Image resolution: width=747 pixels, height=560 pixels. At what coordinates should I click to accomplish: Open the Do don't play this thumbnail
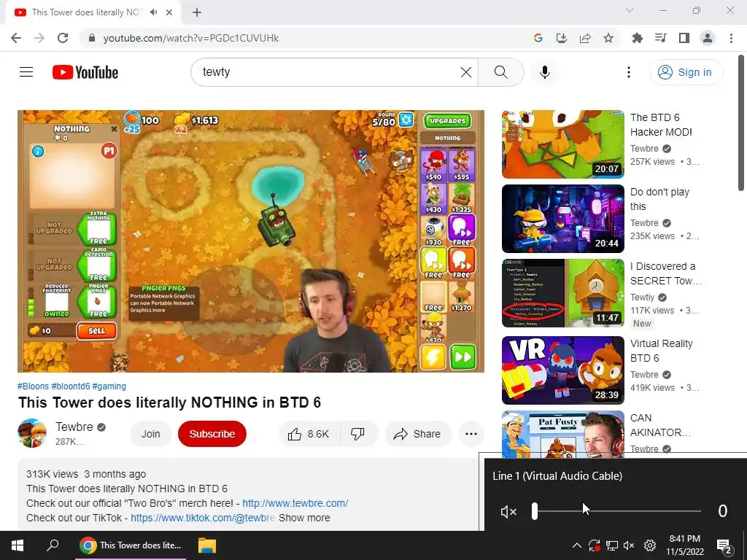tap(562, 219)
